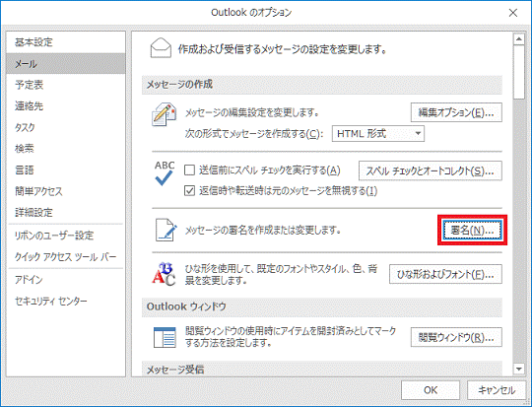
Task: Open 予定表 options category
Action: [x=66, y=85]
